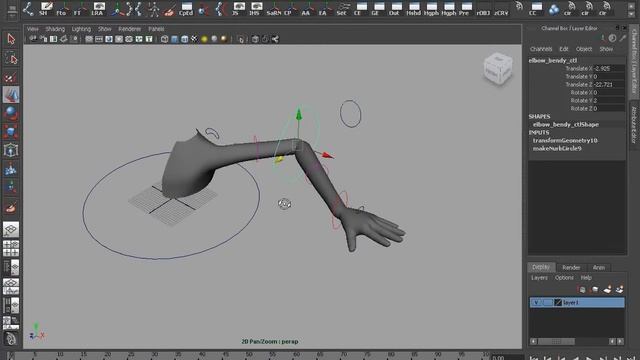Viewport: 640px width, 360px height.
Task: Toggle textured display checker icon
Action: pos(194,39)
